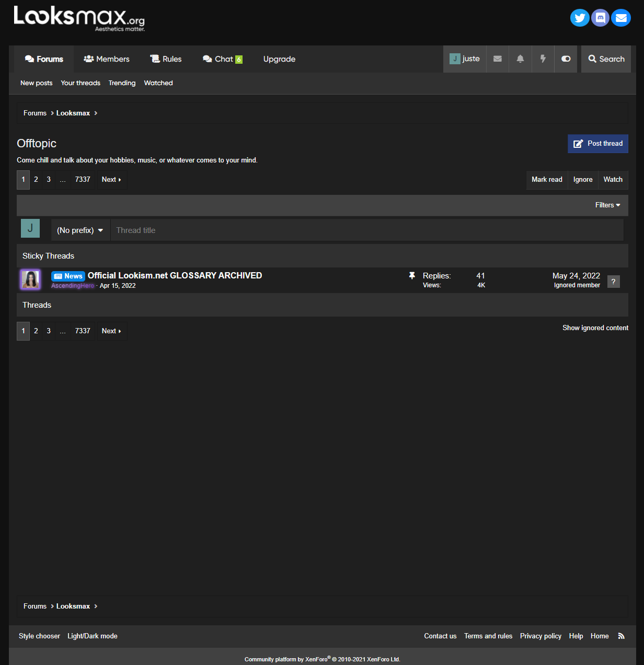The width and height of the screenshot is (644, 665).
Task: Open AscendingHero's avatar thumbnail
Action: point(30,279)
